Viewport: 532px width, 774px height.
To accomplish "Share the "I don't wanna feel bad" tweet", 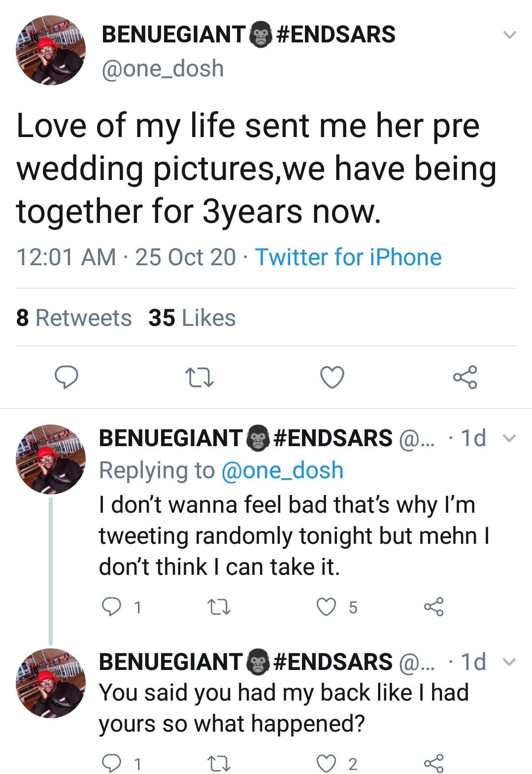I will coord(434,607).
